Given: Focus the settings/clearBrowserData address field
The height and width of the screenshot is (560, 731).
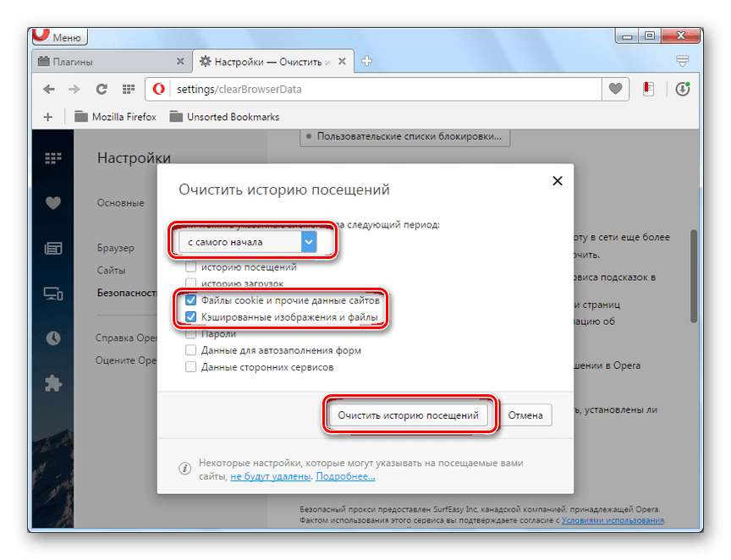Looking at the screenshot, I should [387, 89].
